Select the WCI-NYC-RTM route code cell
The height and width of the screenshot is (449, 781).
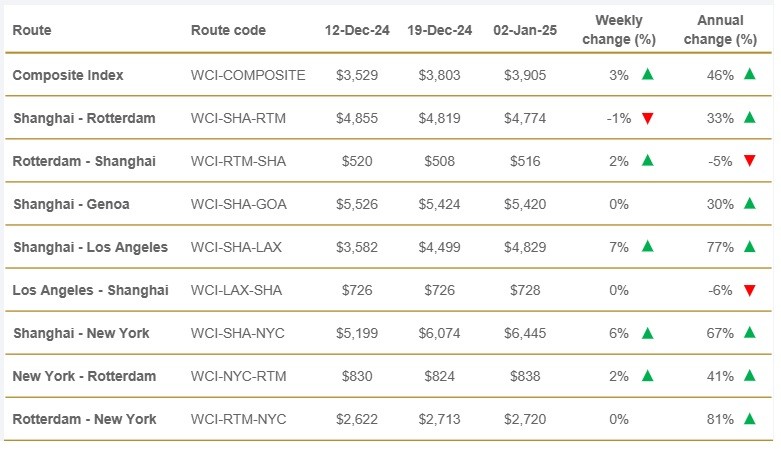click(x=238, y=376)
